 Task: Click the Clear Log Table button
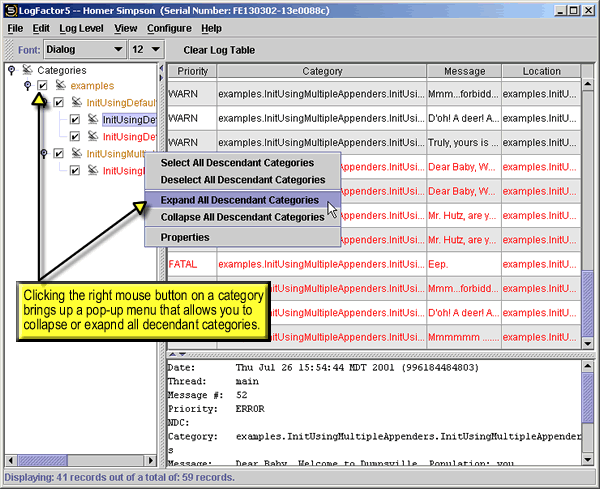pos(218,49)
